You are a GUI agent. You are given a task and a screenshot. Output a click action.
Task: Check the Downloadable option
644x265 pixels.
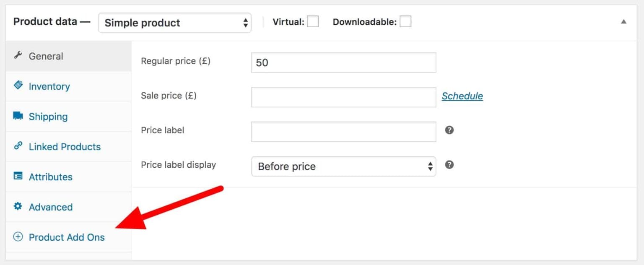[405, 21]
